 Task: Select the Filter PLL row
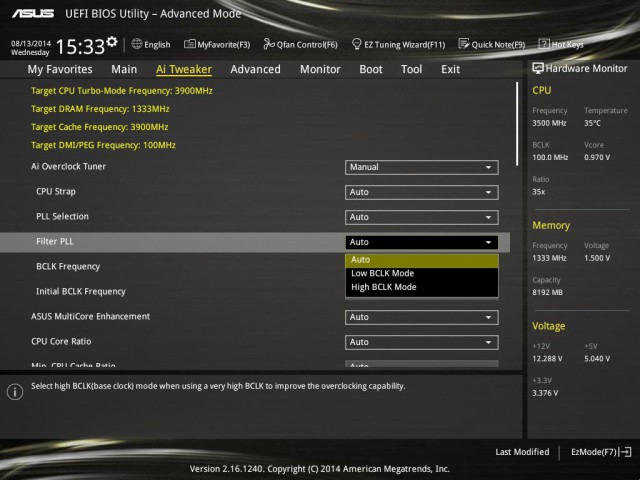click(x=255, y=242)
